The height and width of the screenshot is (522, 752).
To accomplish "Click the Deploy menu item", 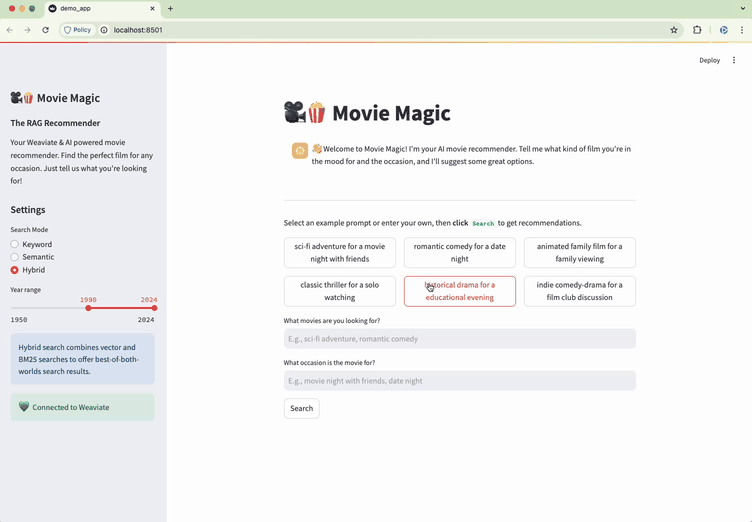I will pos(709,60).
